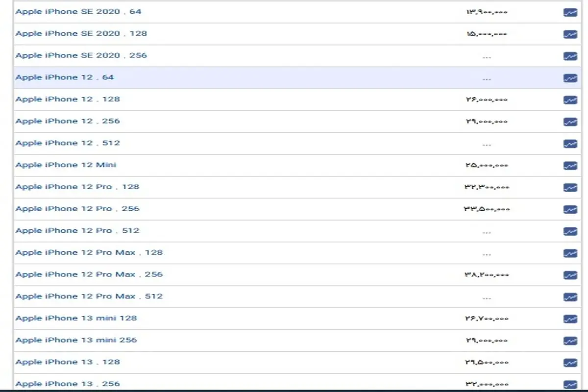Select the price of iPhone 12 Mini

tap(487, 165)
